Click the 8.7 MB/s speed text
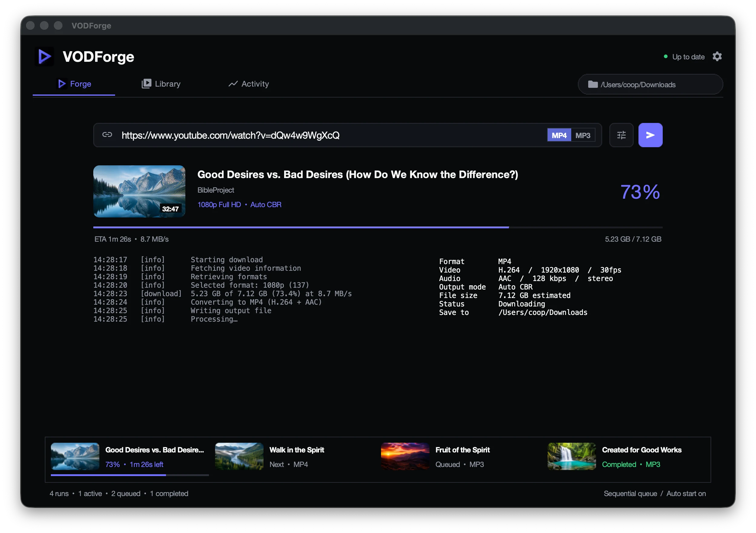Screen dimensions: 756x533 click(x=154, y=239)
